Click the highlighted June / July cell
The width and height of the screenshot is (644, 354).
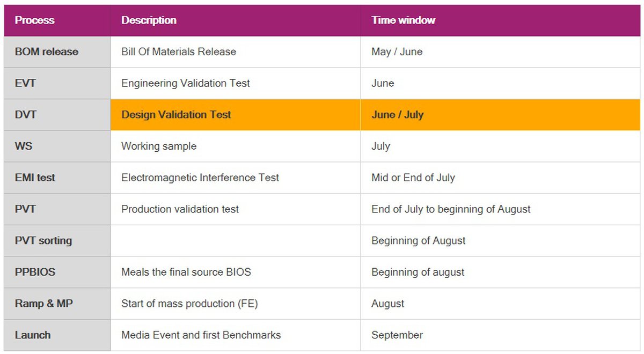[397, 115]
